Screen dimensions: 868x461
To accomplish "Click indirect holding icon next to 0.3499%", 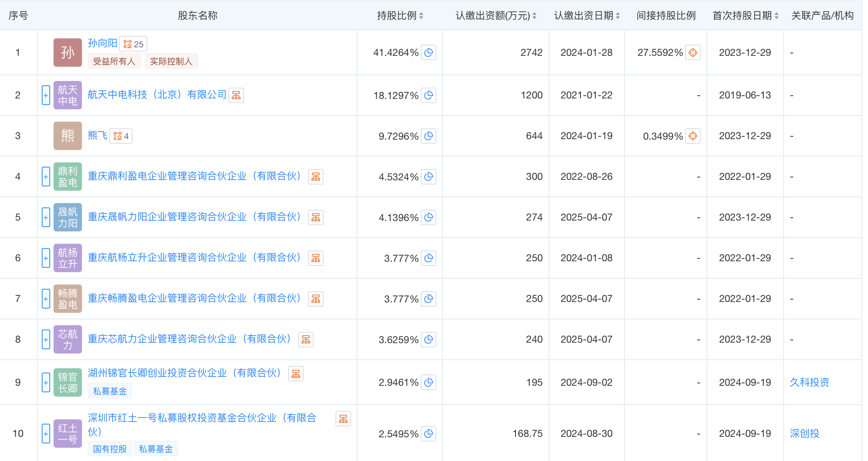I will 693,136.
